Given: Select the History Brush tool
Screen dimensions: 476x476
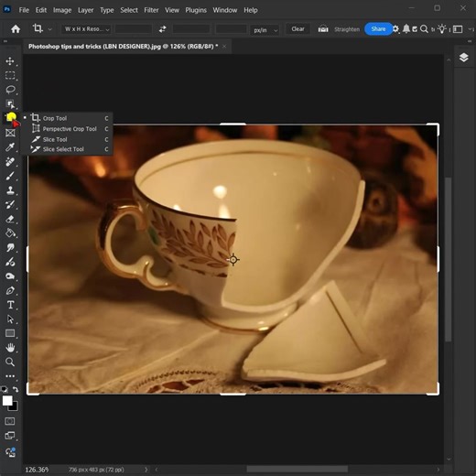Looking at the screenshot, I should point(10,204).
